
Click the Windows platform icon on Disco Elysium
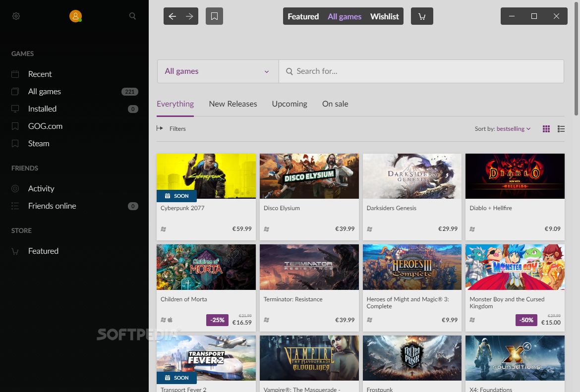pyautogui.click(x=266, y=229)
